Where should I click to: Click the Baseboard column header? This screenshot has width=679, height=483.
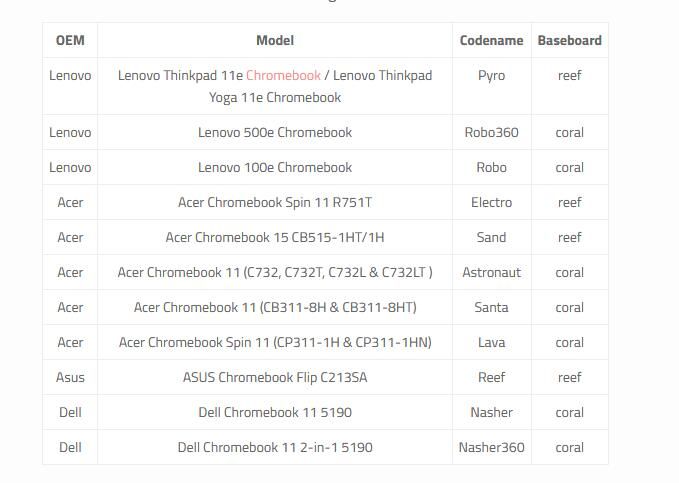[569, 41]
